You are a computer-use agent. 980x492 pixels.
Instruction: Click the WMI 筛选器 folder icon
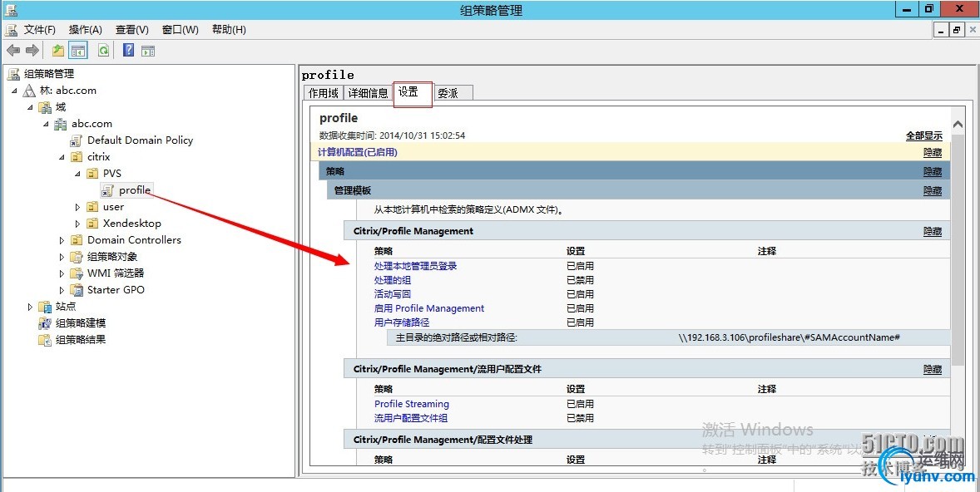pyautogui.click(x=77, y=273)
